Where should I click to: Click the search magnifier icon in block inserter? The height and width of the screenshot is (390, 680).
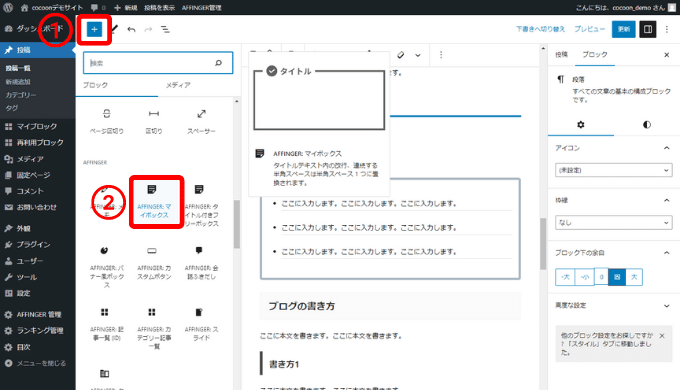click(219, 63)
